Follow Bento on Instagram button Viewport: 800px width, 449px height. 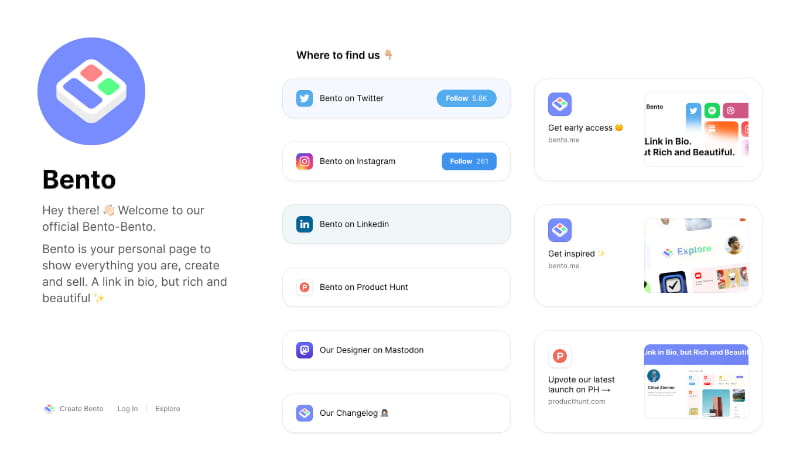click(x=469, y=161)
